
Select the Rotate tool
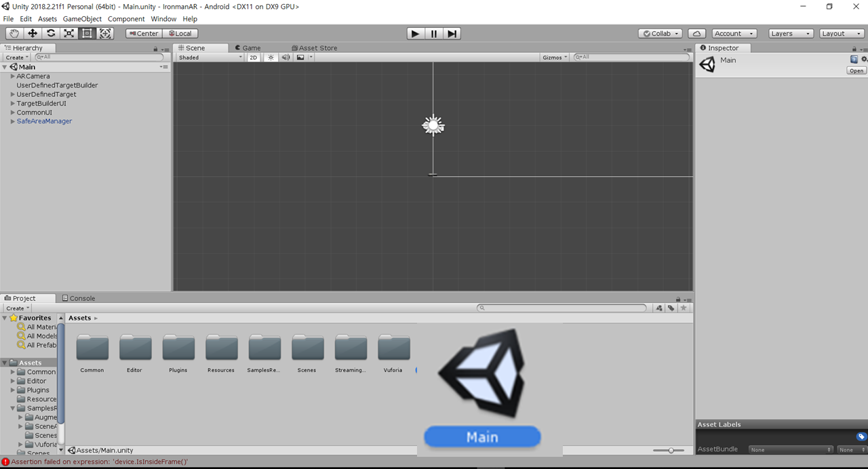point(50,33)
